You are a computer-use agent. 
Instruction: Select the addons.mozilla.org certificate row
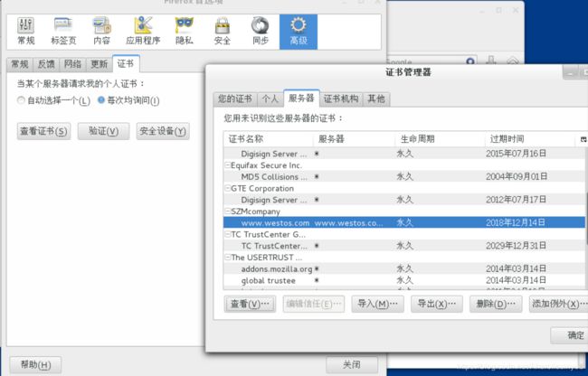point(404,268)
